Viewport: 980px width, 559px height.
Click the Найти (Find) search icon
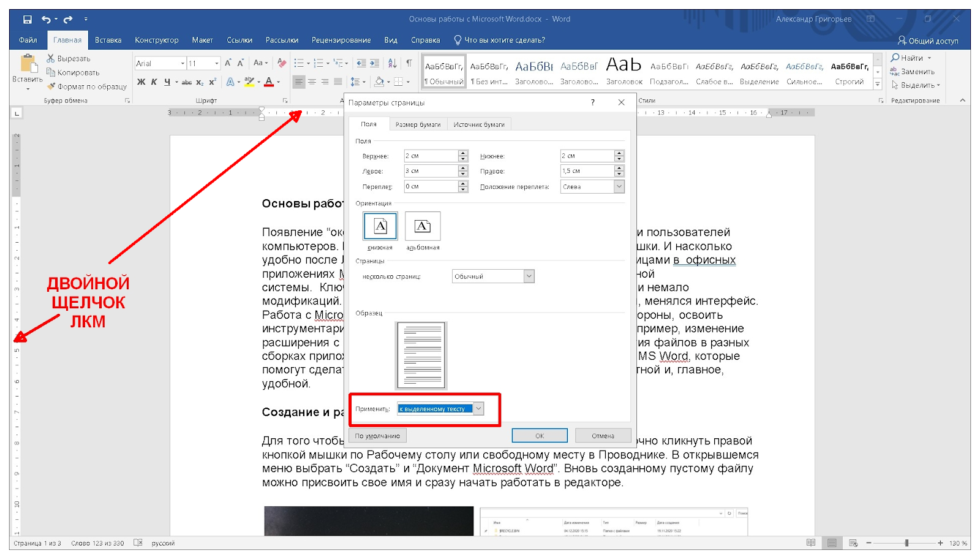pyautogui.click(x=895, y=58)
